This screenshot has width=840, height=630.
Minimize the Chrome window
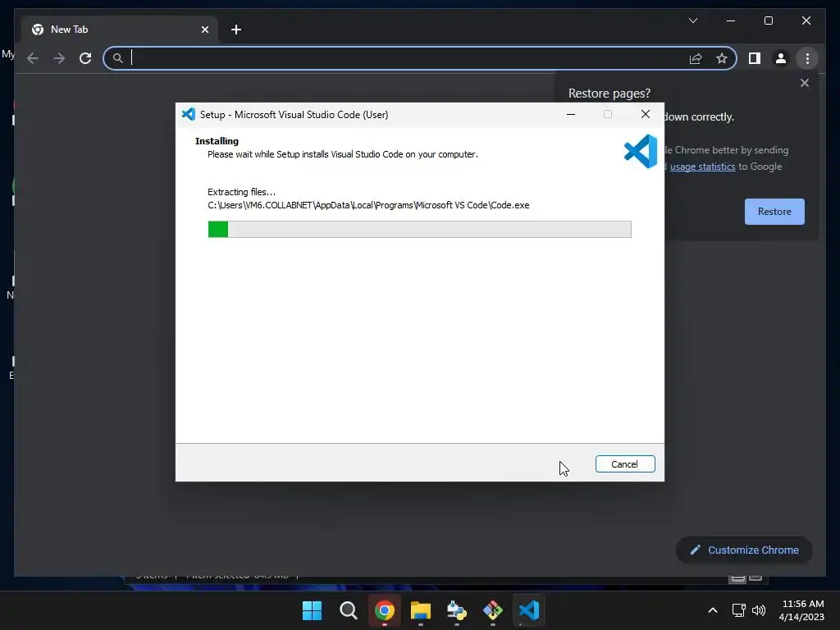(731, 21)
